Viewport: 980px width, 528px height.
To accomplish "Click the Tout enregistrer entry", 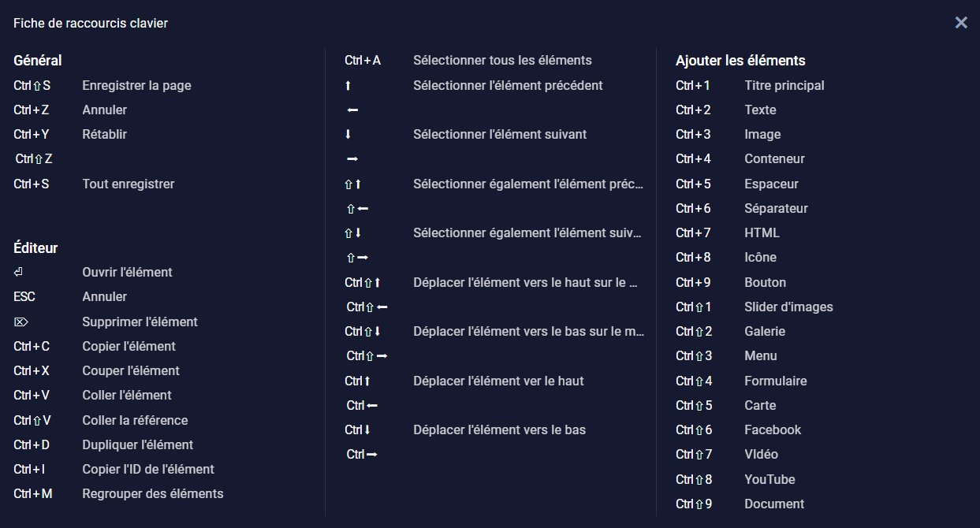I will point(129,184).
